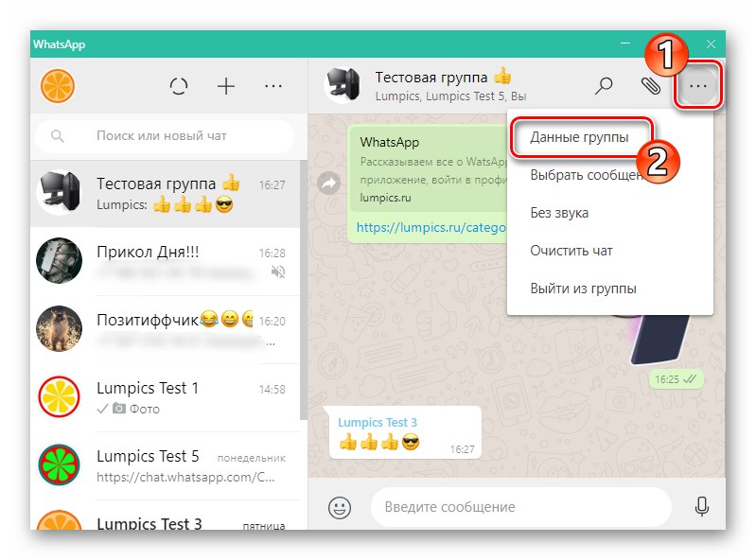This screenshot has height=560, width=756.
Task: Open the Lumpics Test 5 chat
Action: (x=165, y=465)
